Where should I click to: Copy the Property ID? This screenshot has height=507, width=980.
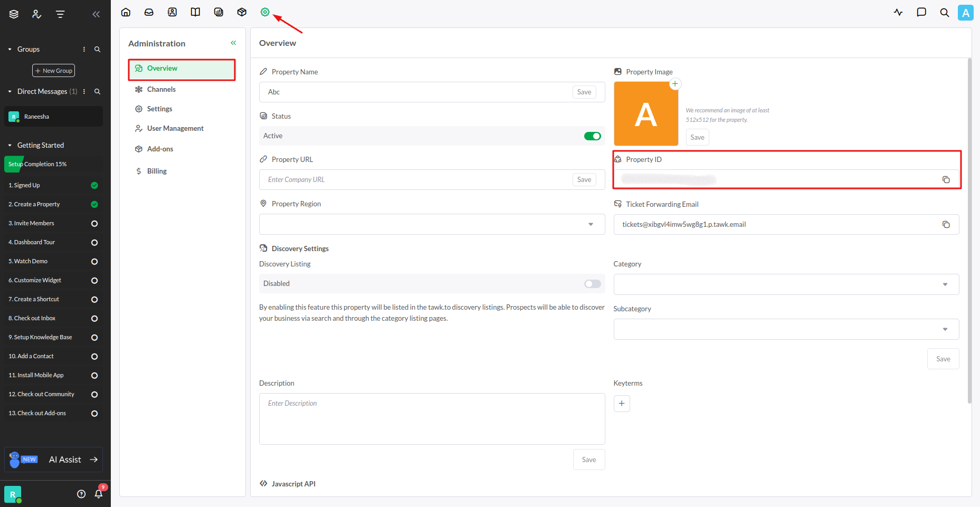(946, 180)
